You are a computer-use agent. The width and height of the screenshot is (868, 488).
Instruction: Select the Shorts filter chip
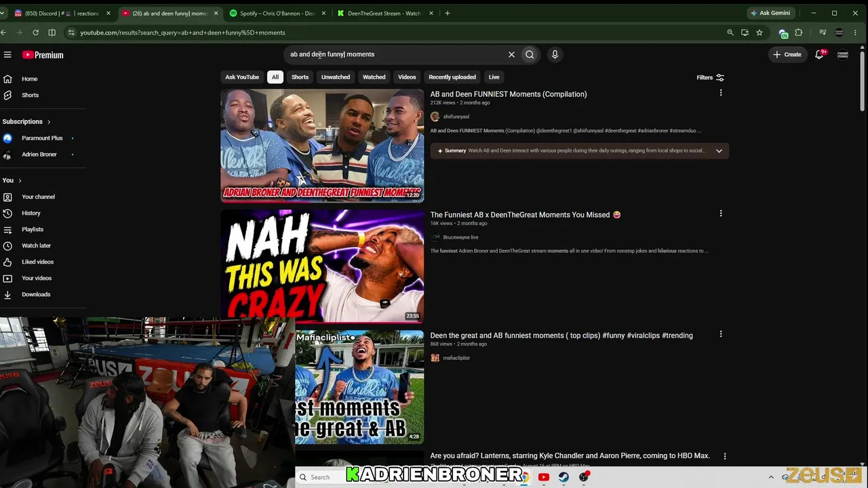pyautogui.click(x=300, y=77)
